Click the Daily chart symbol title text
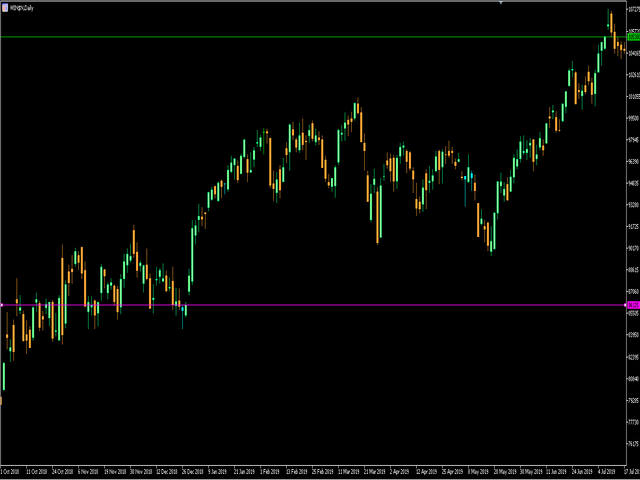Viewport: 640px width, 480px height. 22,8
